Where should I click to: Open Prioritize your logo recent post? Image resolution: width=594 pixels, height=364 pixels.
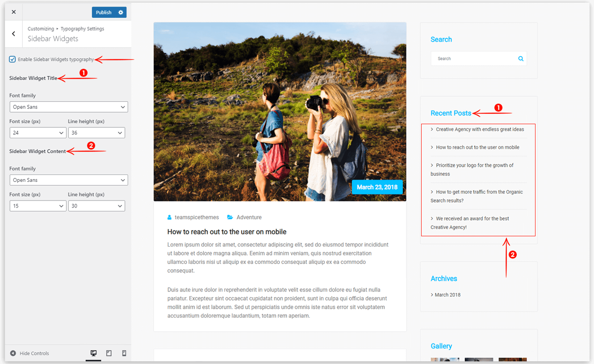click(472, 170)
